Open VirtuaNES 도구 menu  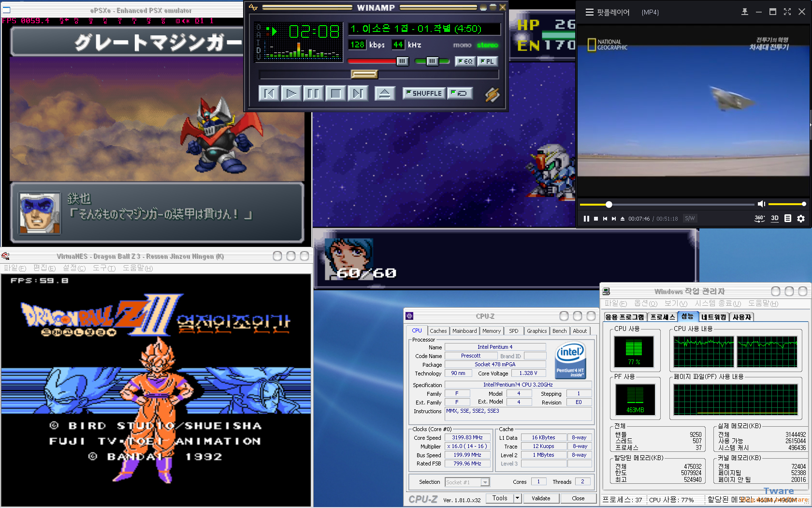point(104,268)
